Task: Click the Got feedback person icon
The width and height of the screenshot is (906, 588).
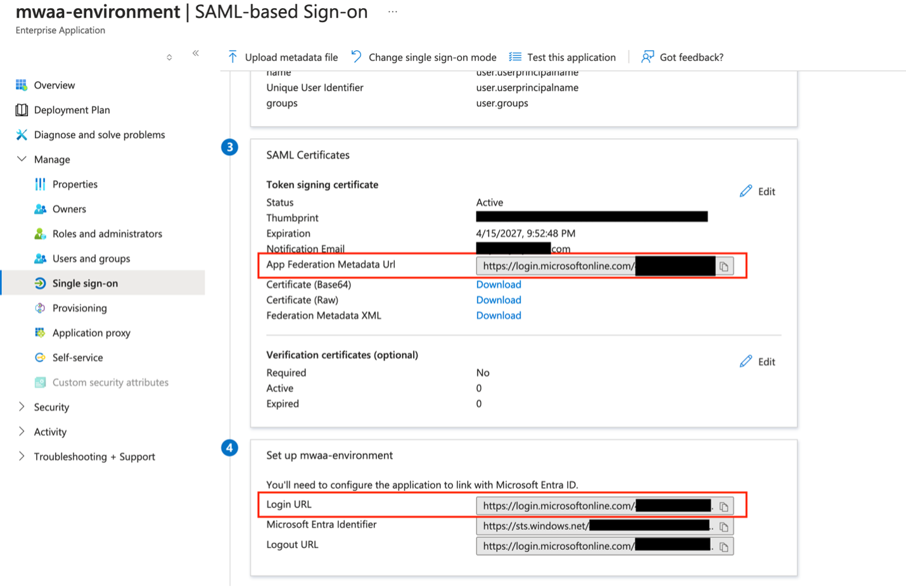Action: click(648, 57)
